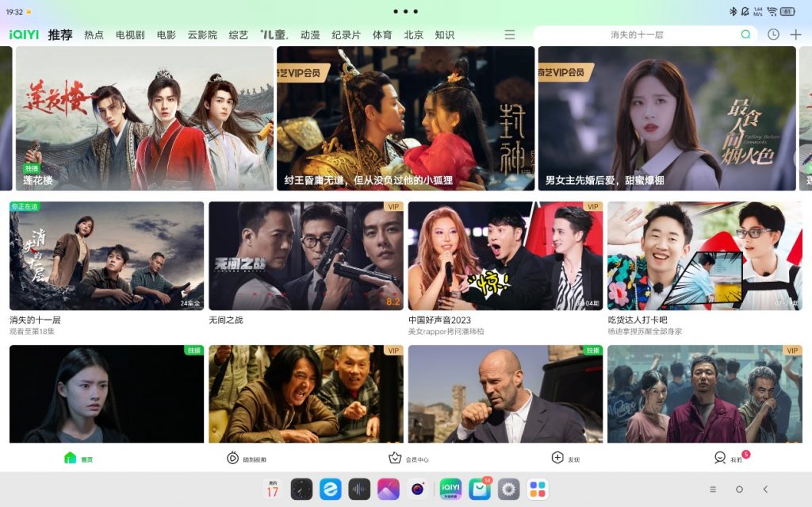812x507 pixels.
Task: Tap the 发现 plus icon
Action: pyautogui.click(x=557, y=457)
